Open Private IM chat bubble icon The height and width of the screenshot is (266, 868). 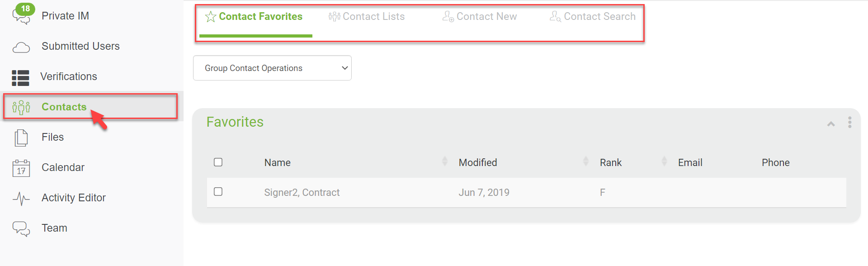click(x=21, y=17)
